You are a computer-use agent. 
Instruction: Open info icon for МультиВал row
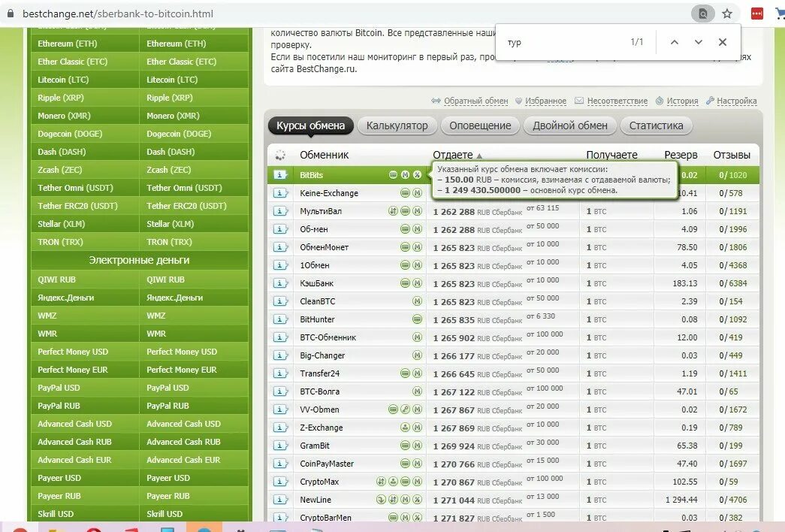[280, 211]
